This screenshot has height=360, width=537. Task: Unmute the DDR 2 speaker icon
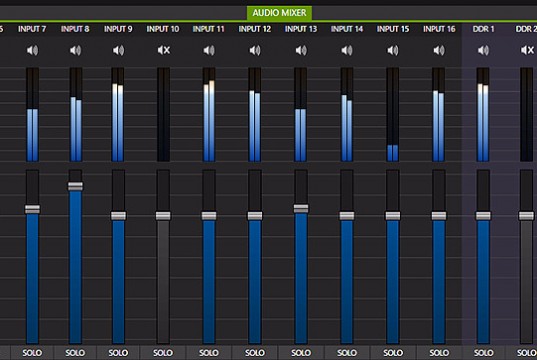click(x=527, y=51)
